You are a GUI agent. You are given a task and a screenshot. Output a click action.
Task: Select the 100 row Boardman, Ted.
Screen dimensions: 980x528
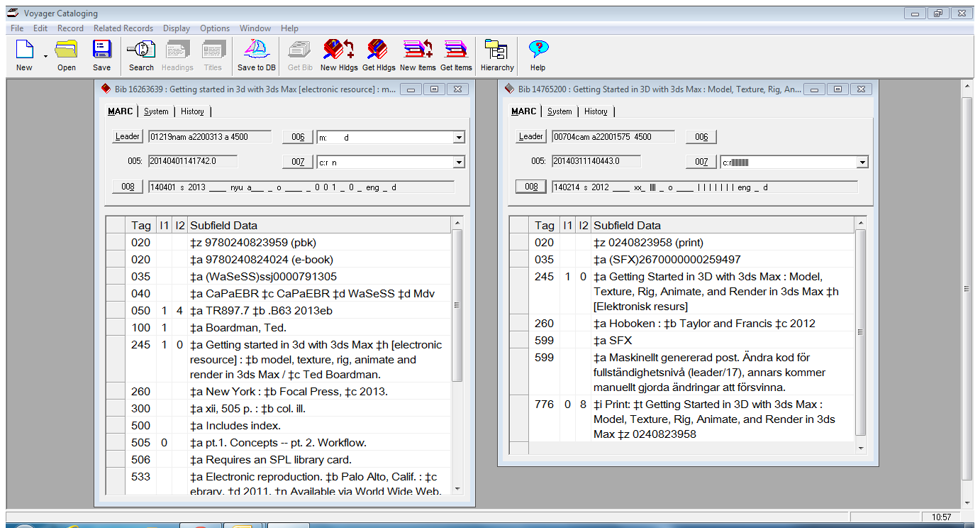click(x=279, y=327)
